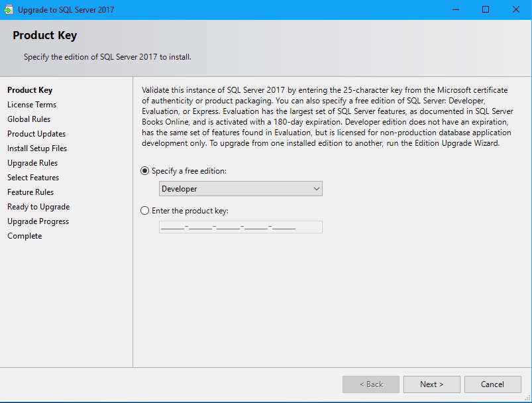Select the License Terms step

click(31, 104)
